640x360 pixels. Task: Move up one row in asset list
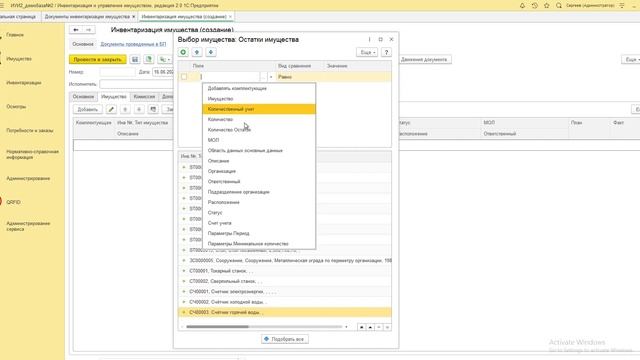[x=370, y=327]
